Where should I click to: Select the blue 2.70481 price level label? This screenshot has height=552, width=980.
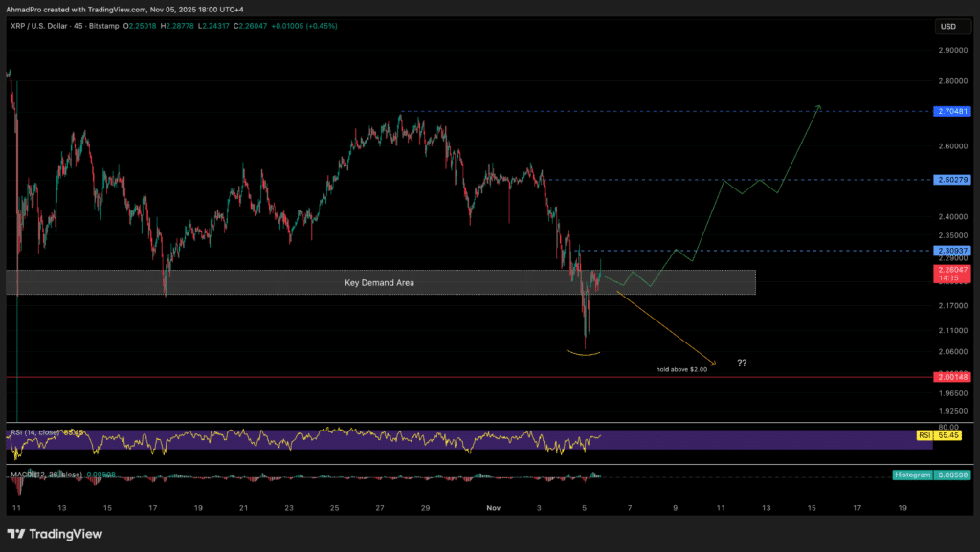[x=951, y=112]
